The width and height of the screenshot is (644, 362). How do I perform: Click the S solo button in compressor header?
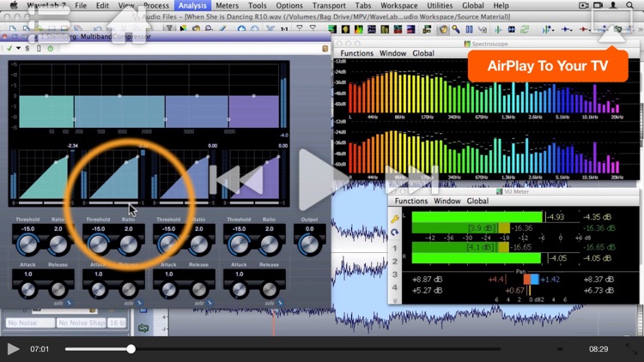27,48
